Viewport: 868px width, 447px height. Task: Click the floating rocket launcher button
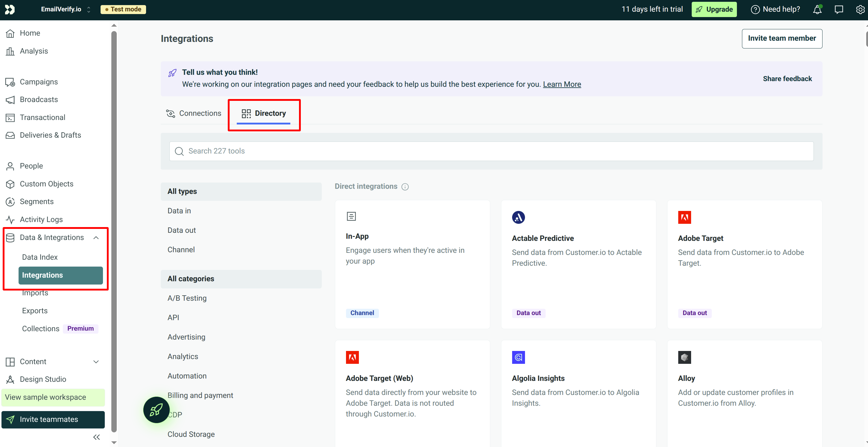tap(156, 410)
